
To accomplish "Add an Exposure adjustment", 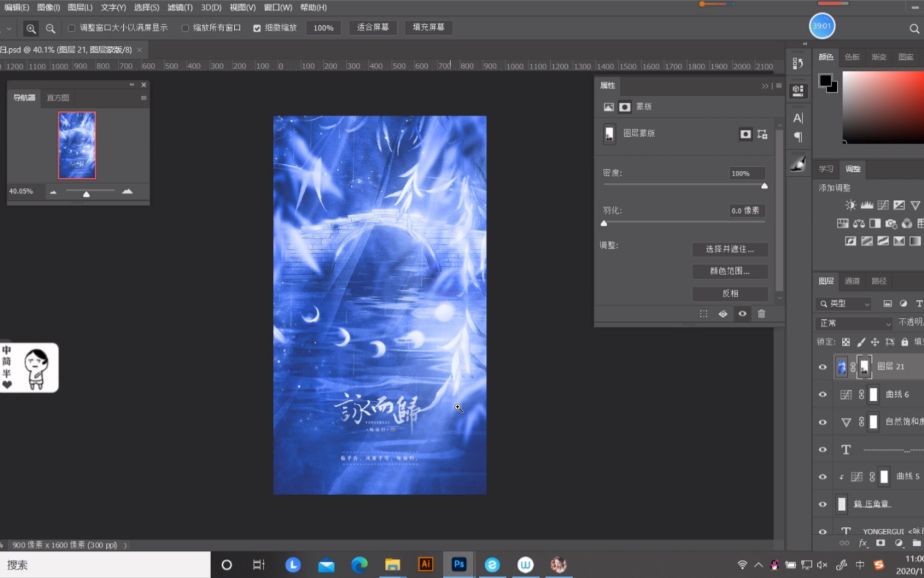I will tap(899, 205).
